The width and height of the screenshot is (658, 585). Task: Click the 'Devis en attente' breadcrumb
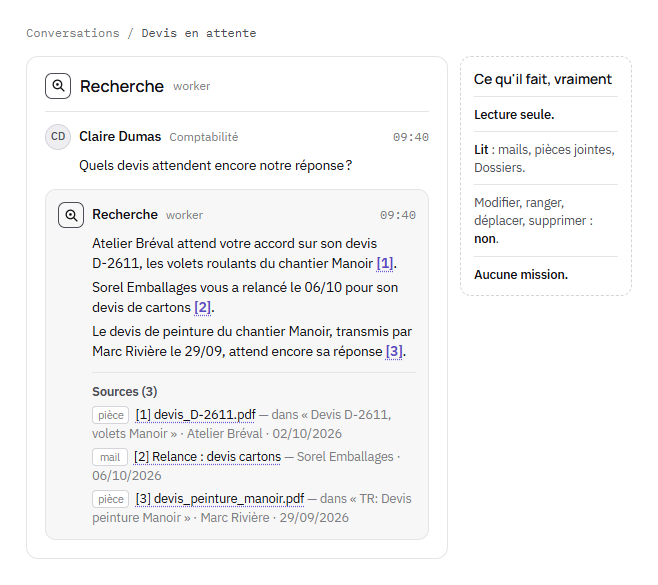199,33
